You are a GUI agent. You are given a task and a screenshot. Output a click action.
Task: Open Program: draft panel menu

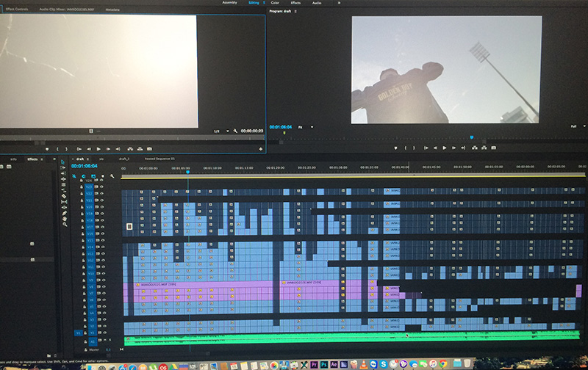click(x=296, y=11)
